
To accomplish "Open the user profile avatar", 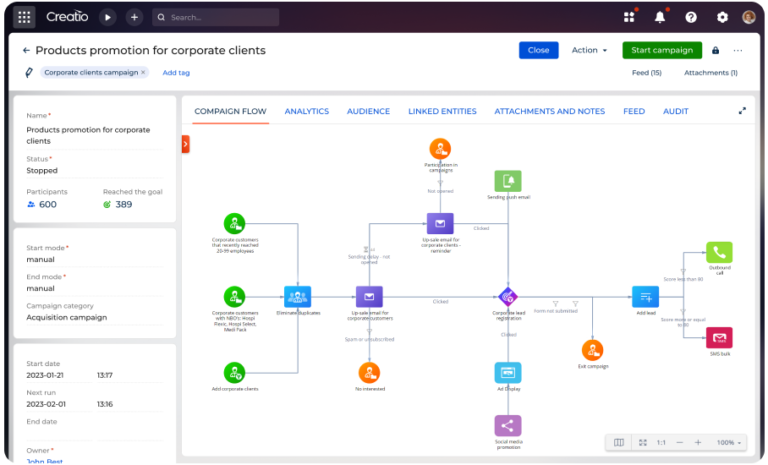I will 749,17.
